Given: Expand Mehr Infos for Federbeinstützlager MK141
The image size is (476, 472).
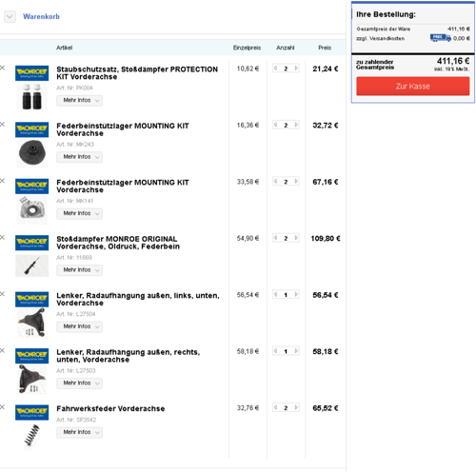Looking at the screenshot, I should pyautogui.click(x=79, y=213).
